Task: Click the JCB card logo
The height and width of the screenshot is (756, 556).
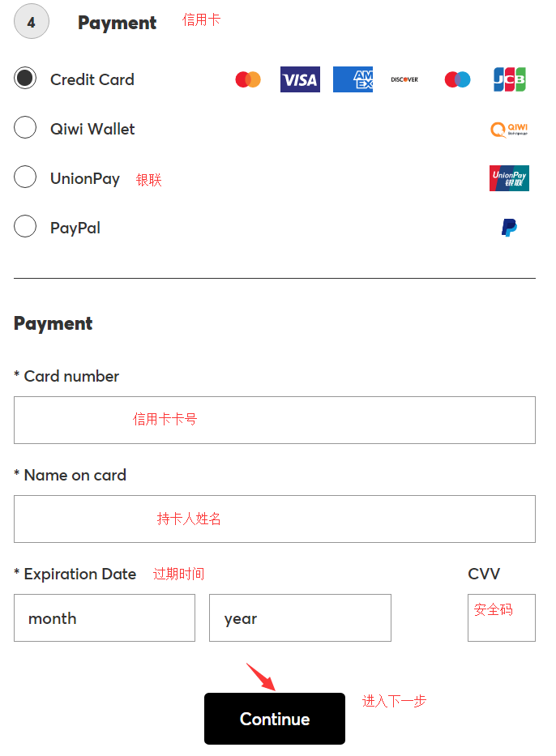Action: [x=509, y=79]
